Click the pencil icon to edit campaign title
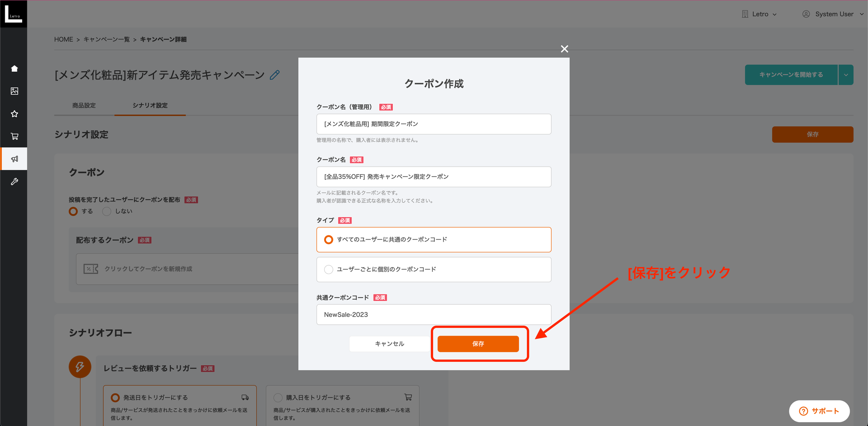Image resolution: width=868 pixels, height=426 pixels. [x=275, y=75]
